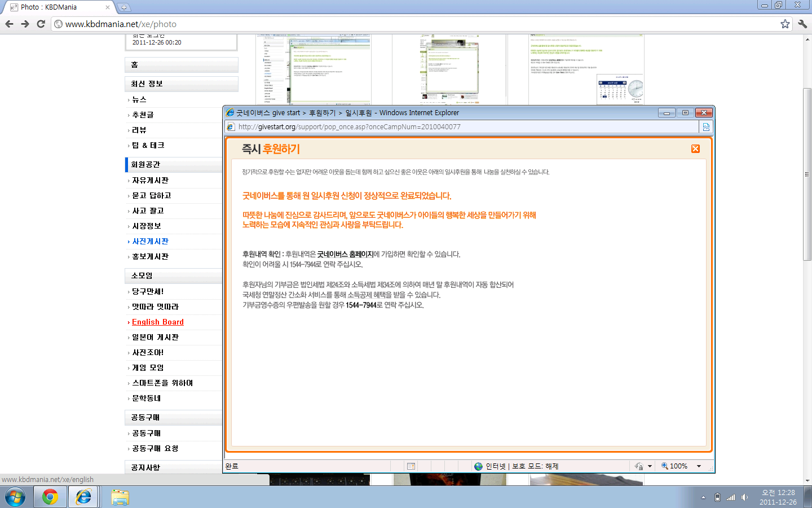Screen dimensions: 812x508
Task: Go back with Chrome's back arrow
Action: click(x=9, y=24)
